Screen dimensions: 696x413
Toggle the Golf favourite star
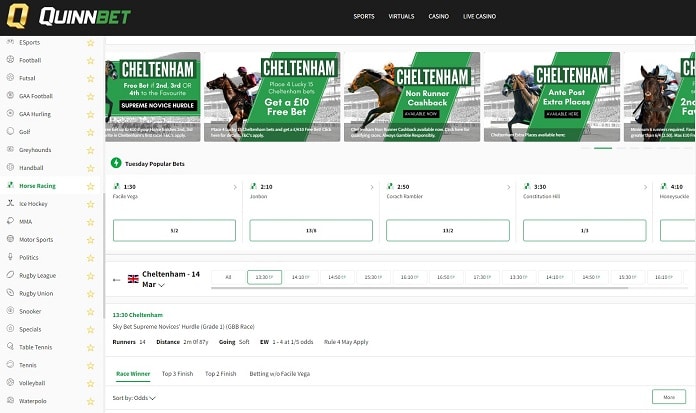[x=91, y=132]
